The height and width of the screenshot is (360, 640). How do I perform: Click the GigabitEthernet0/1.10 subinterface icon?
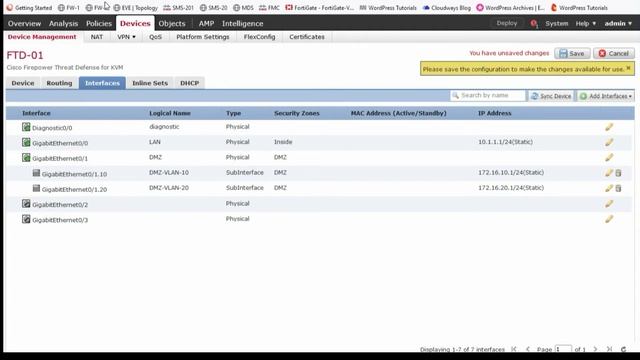point(36,173)
